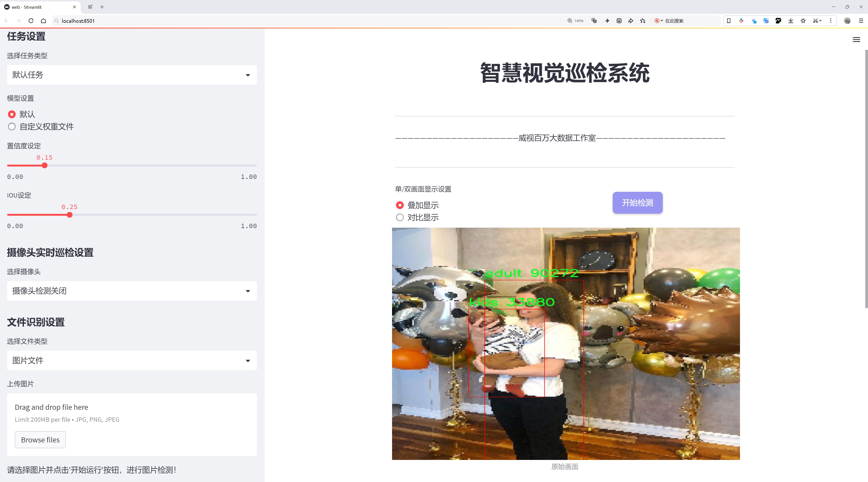
Task: Click the browser forward arrow
Action: click(x=19, y=20)
